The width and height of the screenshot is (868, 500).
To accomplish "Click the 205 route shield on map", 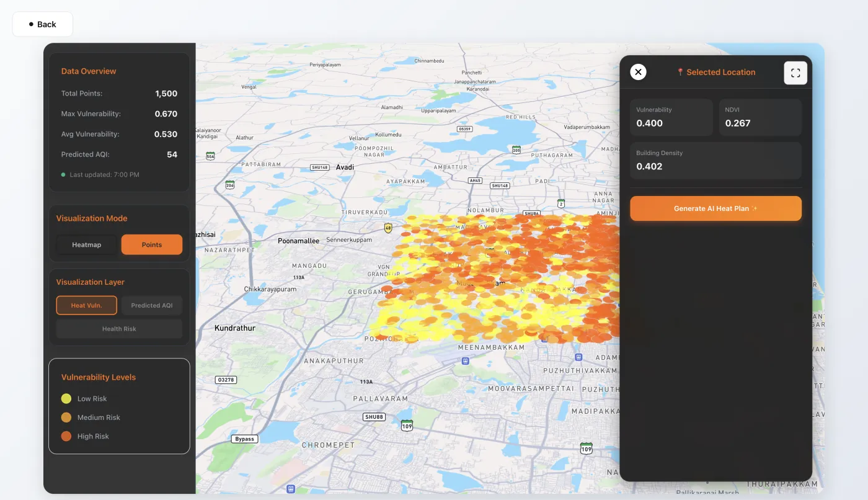I will point(516,150).
